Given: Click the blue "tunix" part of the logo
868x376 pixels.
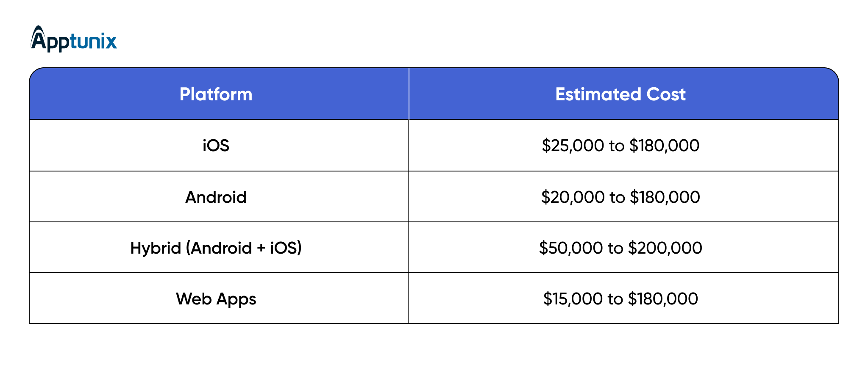Looking at the screenshot, I should point(93,41).
